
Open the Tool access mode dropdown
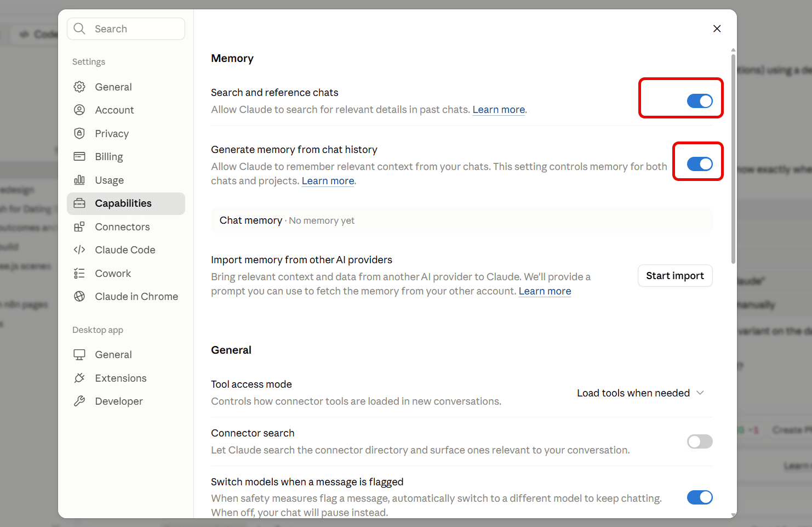coord(641,393)
